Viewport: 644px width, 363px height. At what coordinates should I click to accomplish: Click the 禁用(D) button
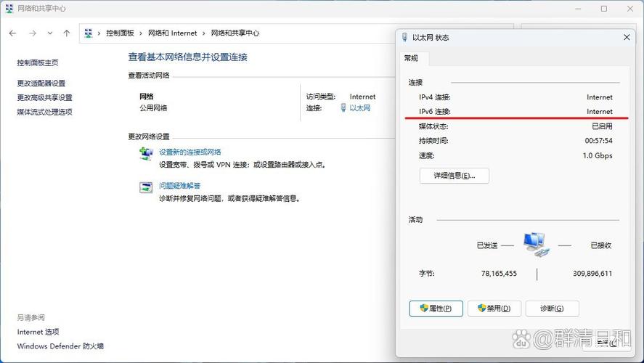tap(494, 309)
